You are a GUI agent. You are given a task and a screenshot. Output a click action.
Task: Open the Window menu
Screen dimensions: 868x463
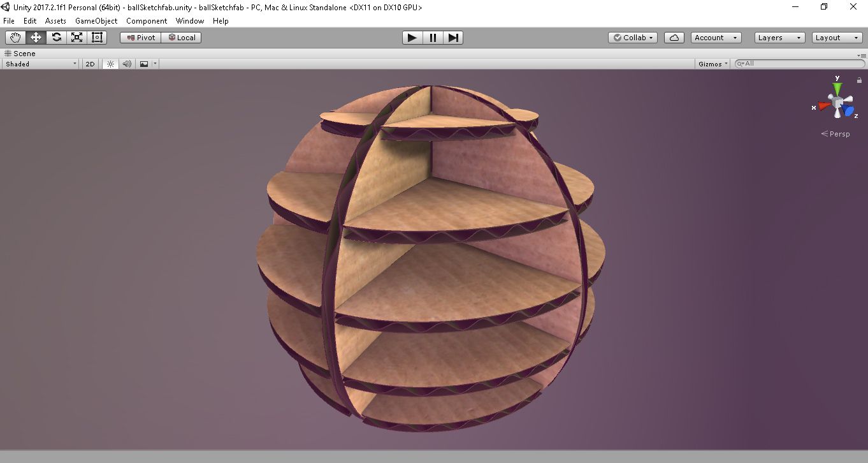click(x=190, y=21)
